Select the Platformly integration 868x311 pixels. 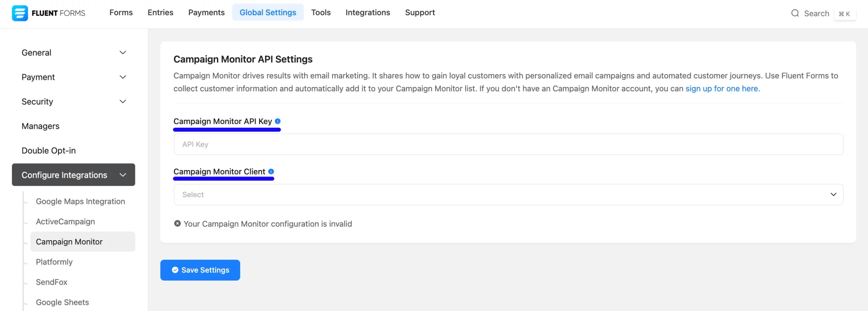click(54, 262)
